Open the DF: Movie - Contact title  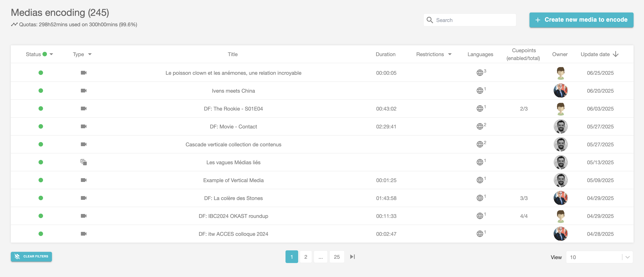point(233,127)
